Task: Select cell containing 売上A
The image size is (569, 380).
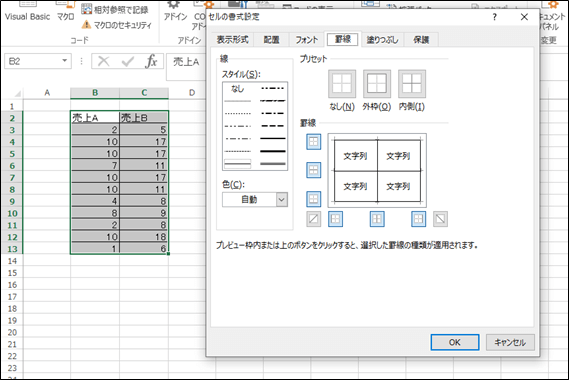Action: pos(95,118)
